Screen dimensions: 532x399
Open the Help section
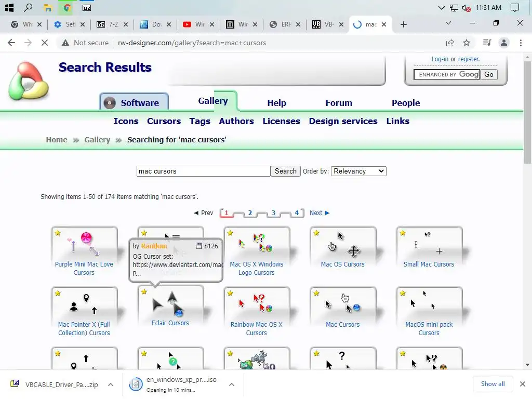click(276, 103)
